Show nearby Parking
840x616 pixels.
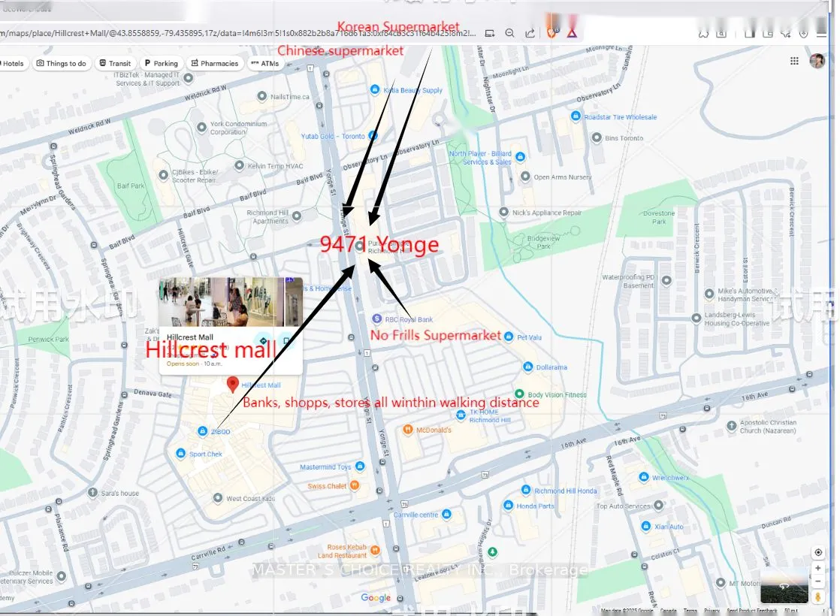[162, 63]
